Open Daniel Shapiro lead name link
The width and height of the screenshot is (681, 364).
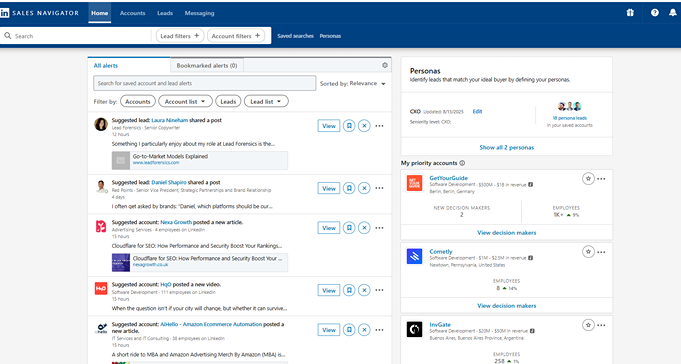(x=169, y=182)
